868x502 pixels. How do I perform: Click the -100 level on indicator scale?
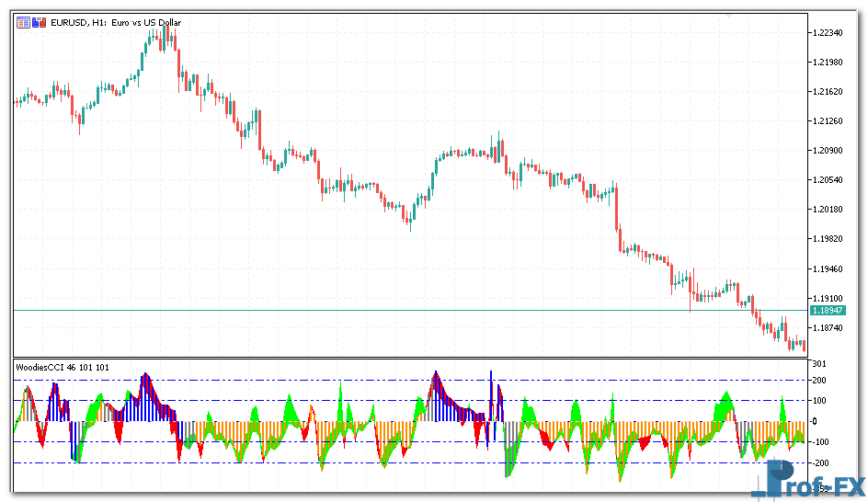(x=819, y=442)
